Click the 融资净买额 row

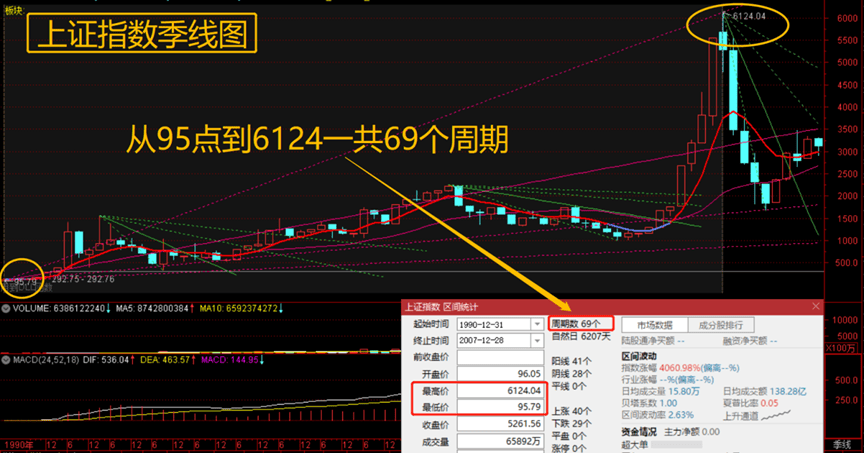(750, 342)
